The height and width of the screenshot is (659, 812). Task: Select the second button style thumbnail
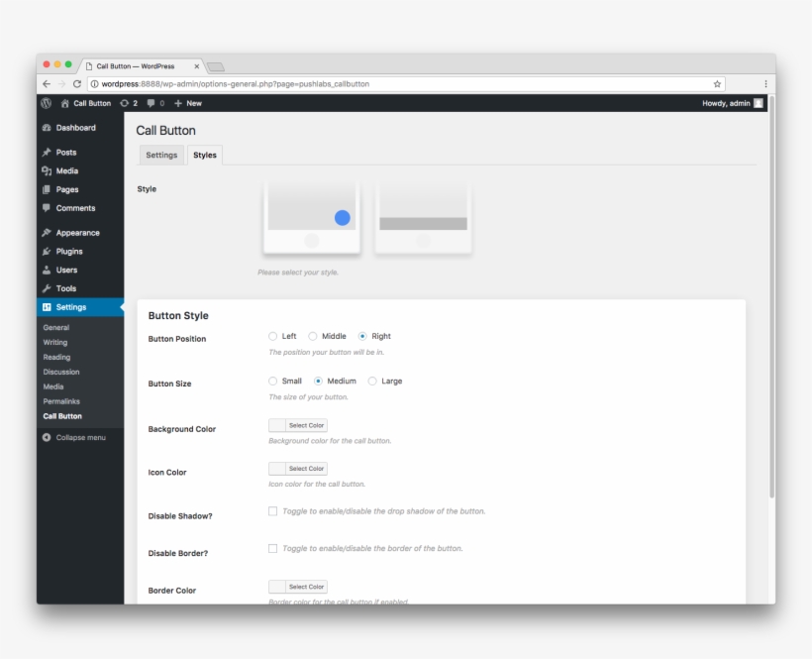pos(423,217)
